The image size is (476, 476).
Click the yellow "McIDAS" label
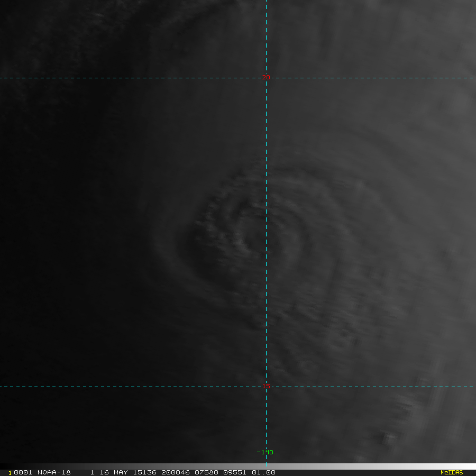[452, 472]
